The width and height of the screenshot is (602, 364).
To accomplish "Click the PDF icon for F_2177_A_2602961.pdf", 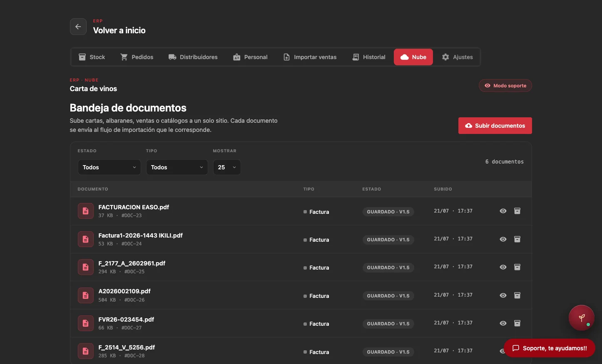I will [86, 267].
